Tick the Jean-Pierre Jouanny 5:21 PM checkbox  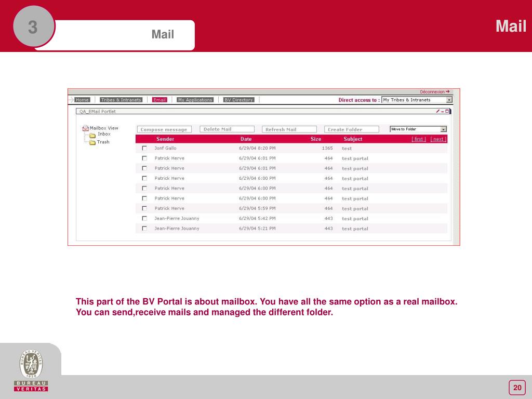144,229
